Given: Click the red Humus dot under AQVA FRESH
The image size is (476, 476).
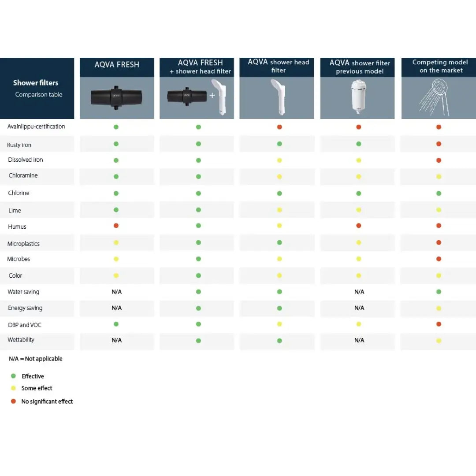Looking at the screenshot, I should coord(116,226).
